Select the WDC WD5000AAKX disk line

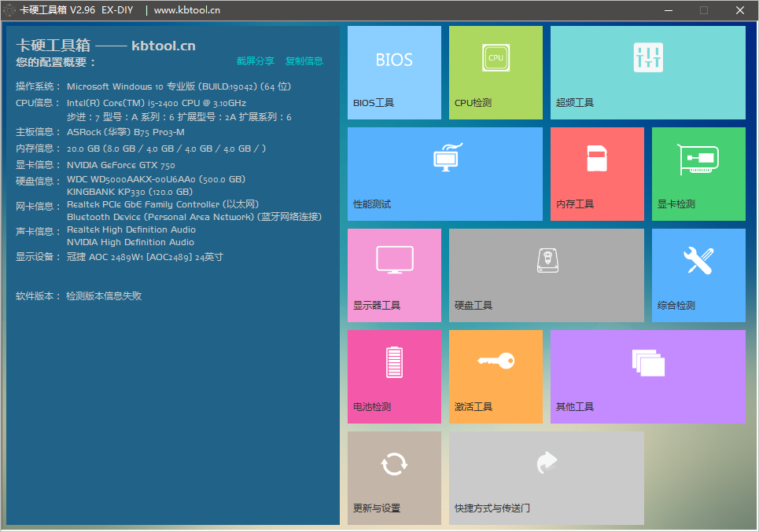[156, 179]
